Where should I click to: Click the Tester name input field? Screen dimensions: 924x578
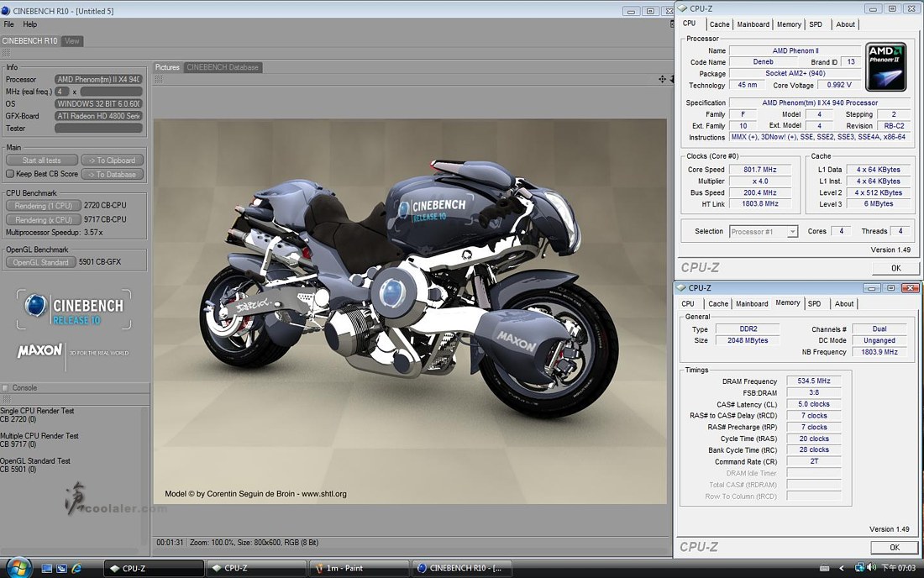98,128
